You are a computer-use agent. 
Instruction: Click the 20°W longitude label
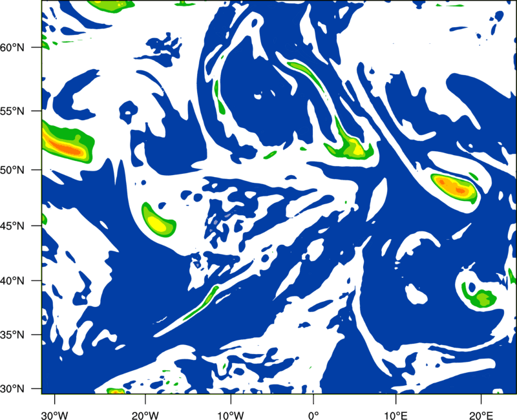coord(145,415)
